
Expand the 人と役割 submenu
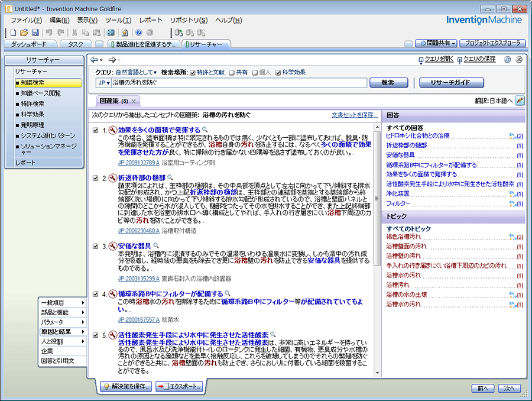[63, 341]
